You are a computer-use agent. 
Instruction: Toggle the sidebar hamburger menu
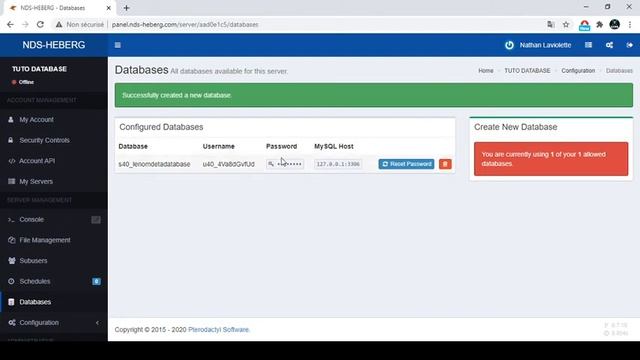pos(118,45)
